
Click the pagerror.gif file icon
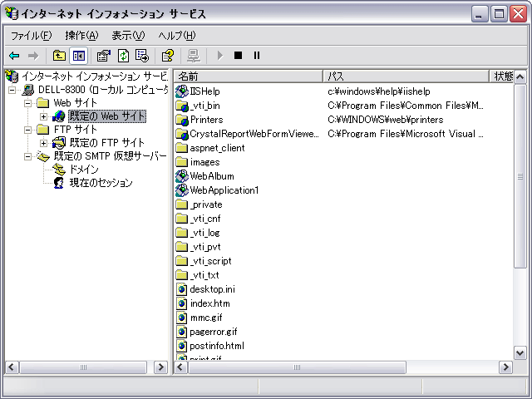[x=181, y=332]
